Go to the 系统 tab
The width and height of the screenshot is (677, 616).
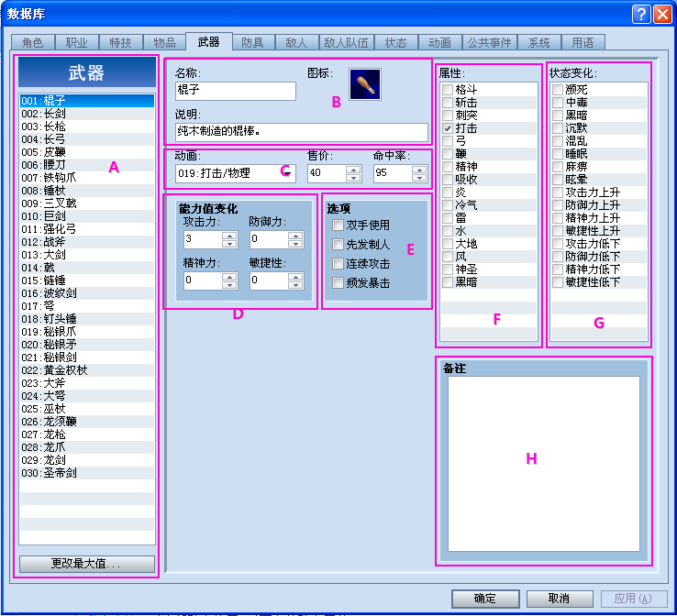click(x=538, y=42)
